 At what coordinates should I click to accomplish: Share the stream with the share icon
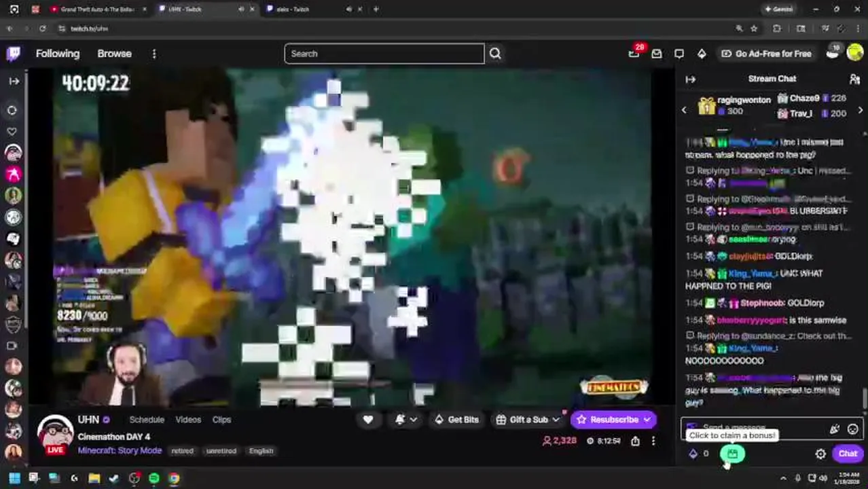tap(635, 441)
